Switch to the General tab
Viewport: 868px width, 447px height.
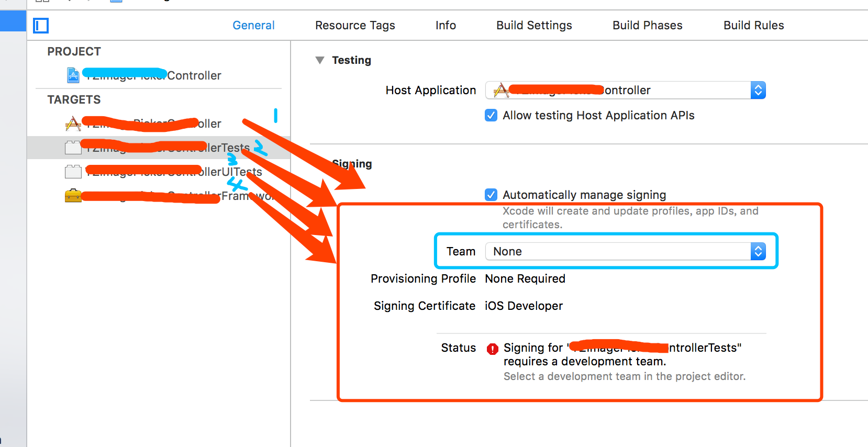pyautogui.click(x=253, y=25)
